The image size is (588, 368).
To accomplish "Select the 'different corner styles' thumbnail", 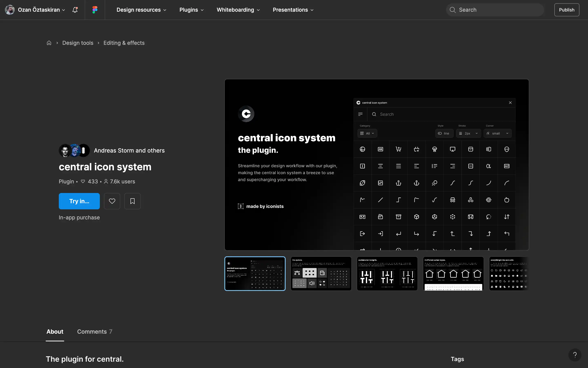I will click(x=453, y=274).
